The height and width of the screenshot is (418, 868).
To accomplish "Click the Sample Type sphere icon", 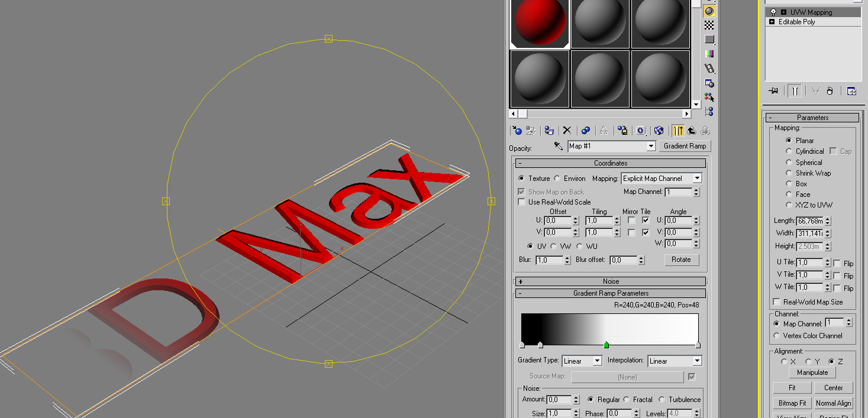I will click(x=709, y=11).
